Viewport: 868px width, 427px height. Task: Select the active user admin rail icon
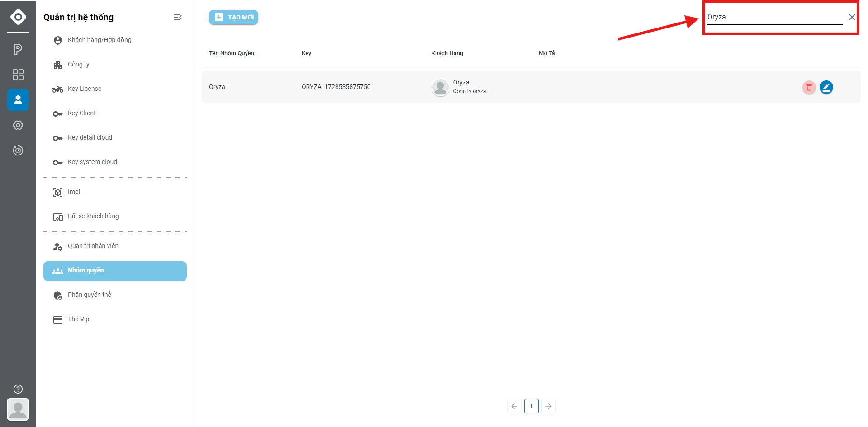pos(18,100)
